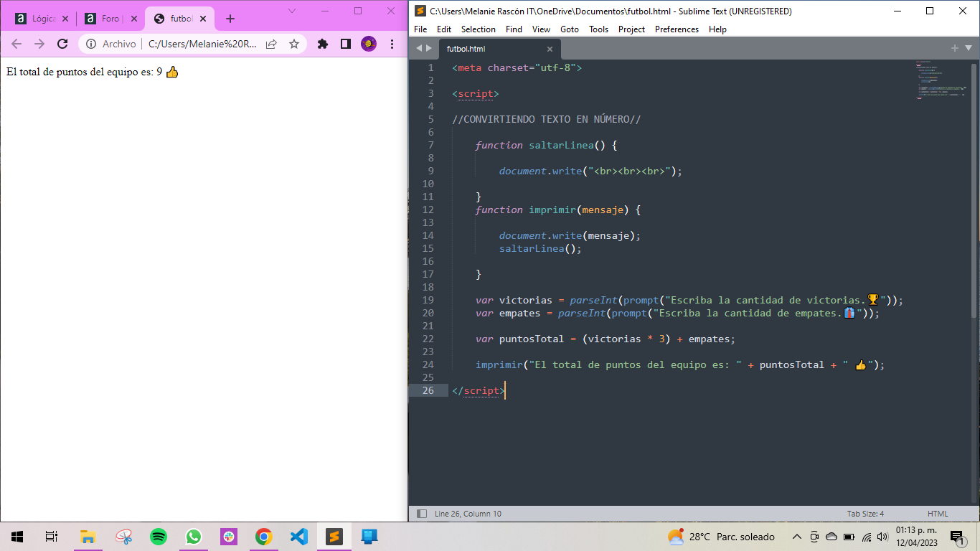Viewport: 980px width, 551px height.
Task: Open the Edit menu in Sublime Text
Action: coord(444,29)
